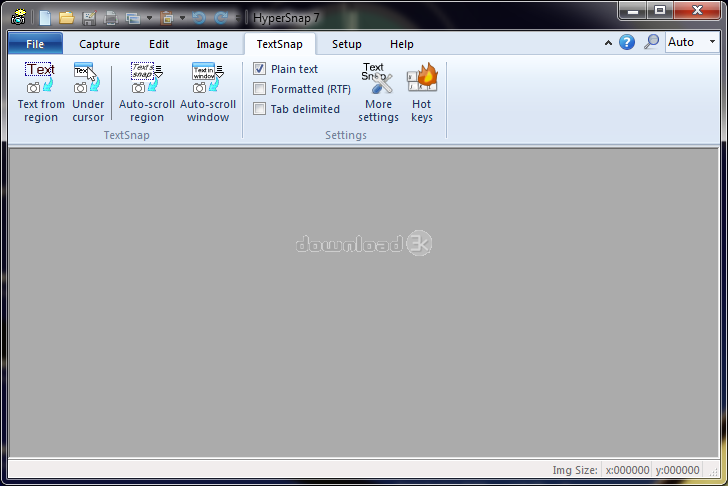Switch to the Capture tab
The width and height of the screenshot is (728, 486).
tap(99, 44)
